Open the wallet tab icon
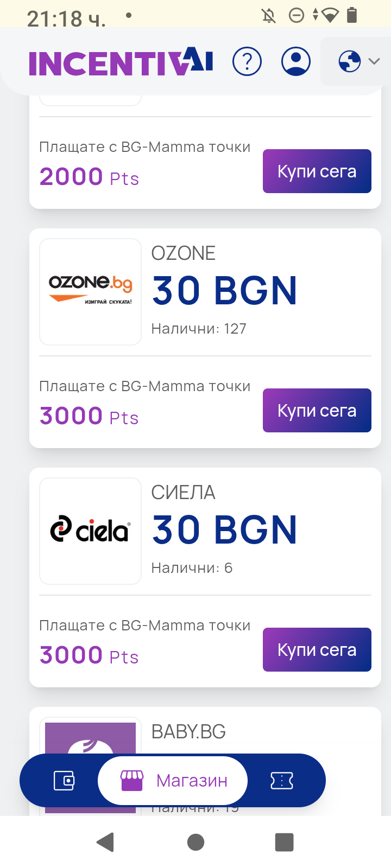Viewport: 391px width, 868px height. (64, 781)
